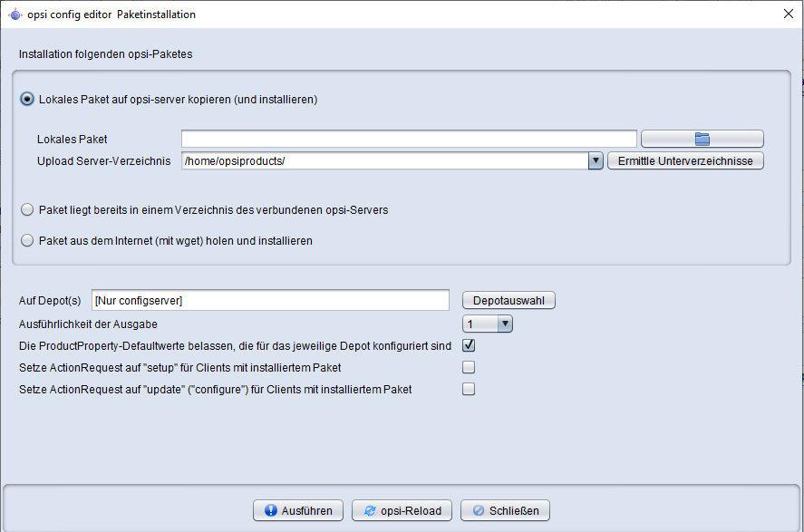The image size is (804, 532).
Task: Click the opsi-Reload button
Action: tap(402, 510)
